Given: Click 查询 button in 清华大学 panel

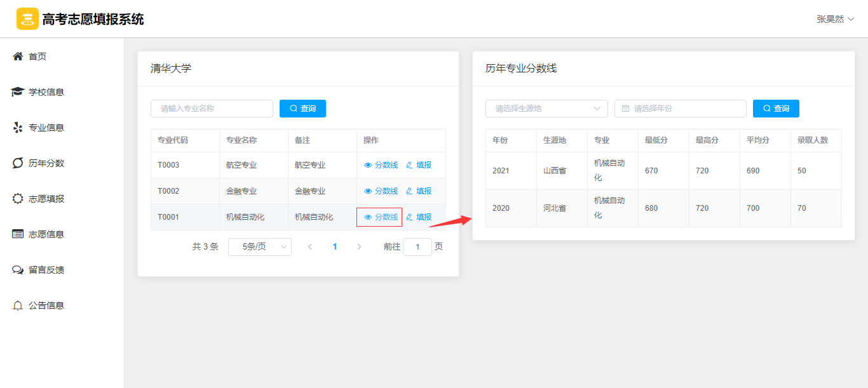Looking at the screenshot, I should click(x=302, y=109).
